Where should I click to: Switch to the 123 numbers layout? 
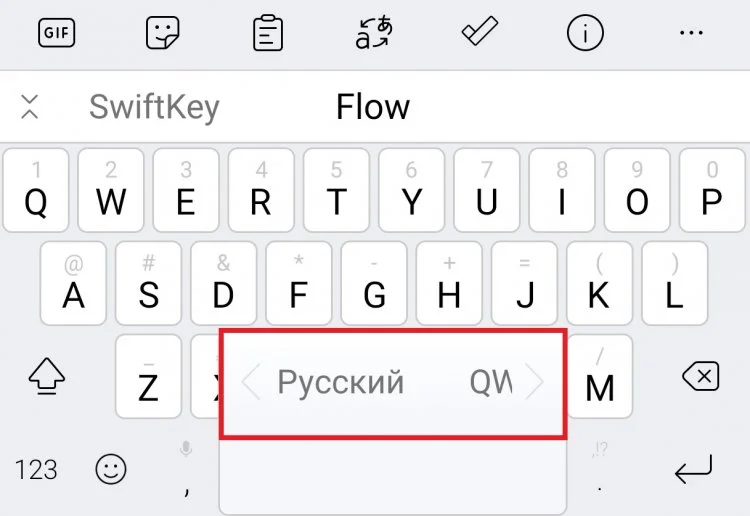point(36,469)
